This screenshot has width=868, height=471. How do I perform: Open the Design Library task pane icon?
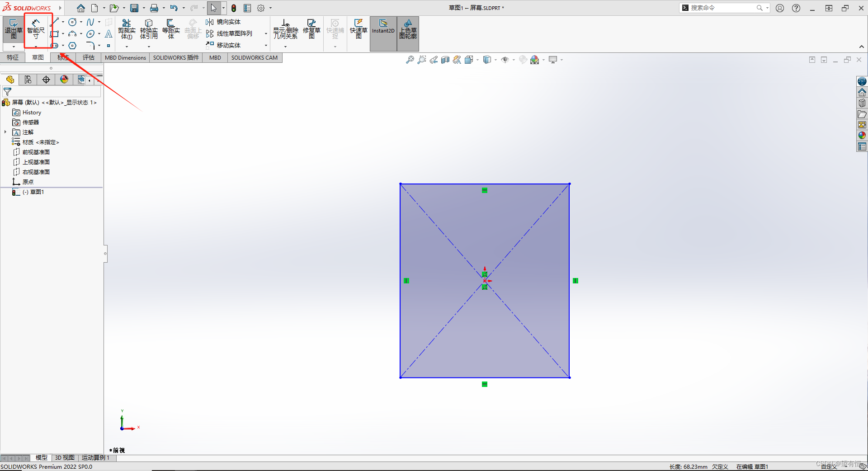(862, 103)
